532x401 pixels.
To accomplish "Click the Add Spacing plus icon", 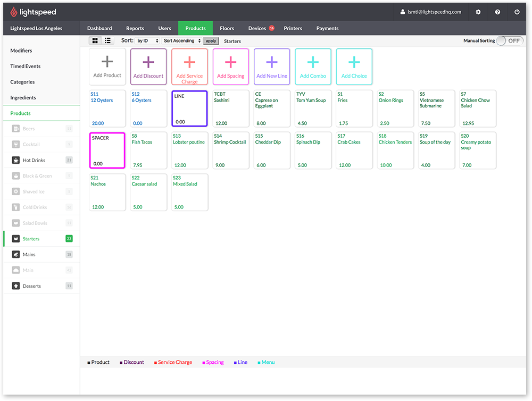I will point(230,63).
